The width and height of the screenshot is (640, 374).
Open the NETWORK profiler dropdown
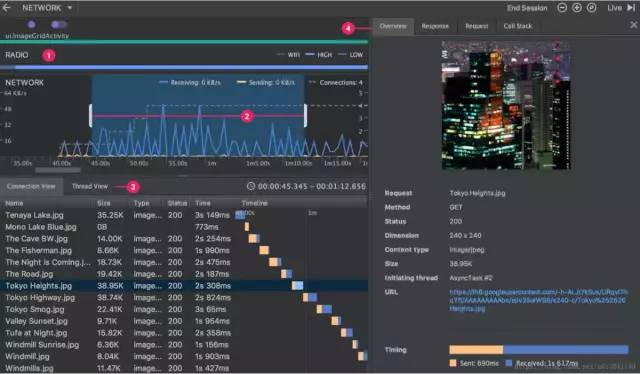pyautogui.click(x=47, y=8)
